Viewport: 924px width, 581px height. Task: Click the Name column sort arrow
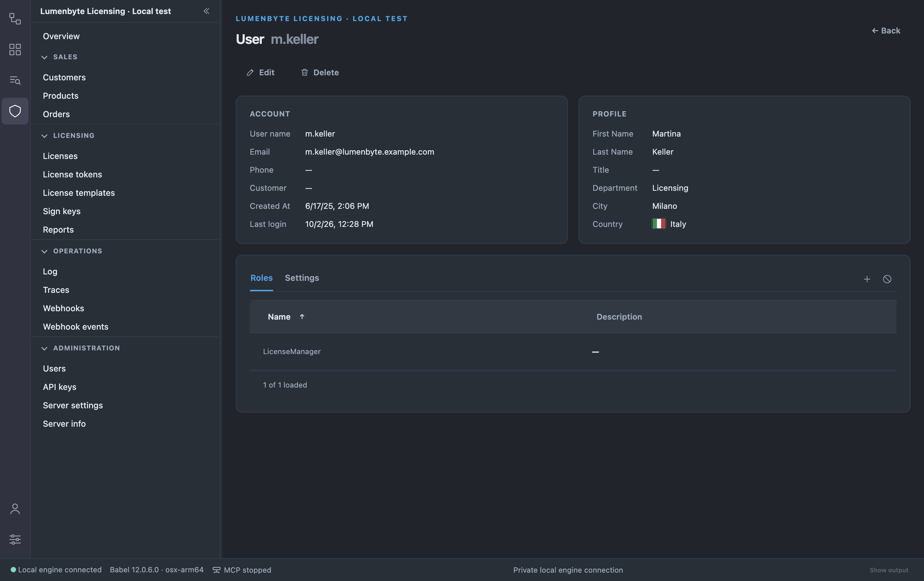tap(302, 317)
